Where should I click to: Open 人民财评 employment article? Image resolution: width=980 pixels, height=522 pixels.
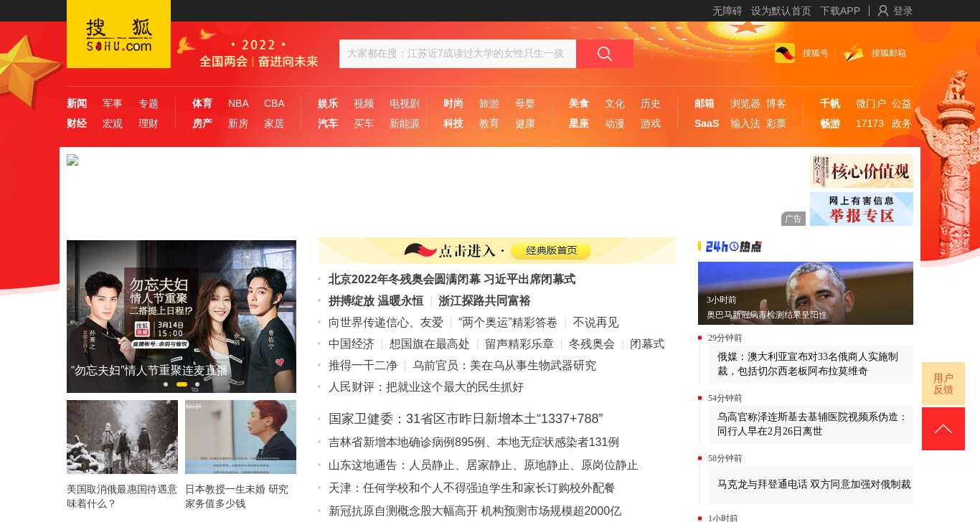[426, 387]
